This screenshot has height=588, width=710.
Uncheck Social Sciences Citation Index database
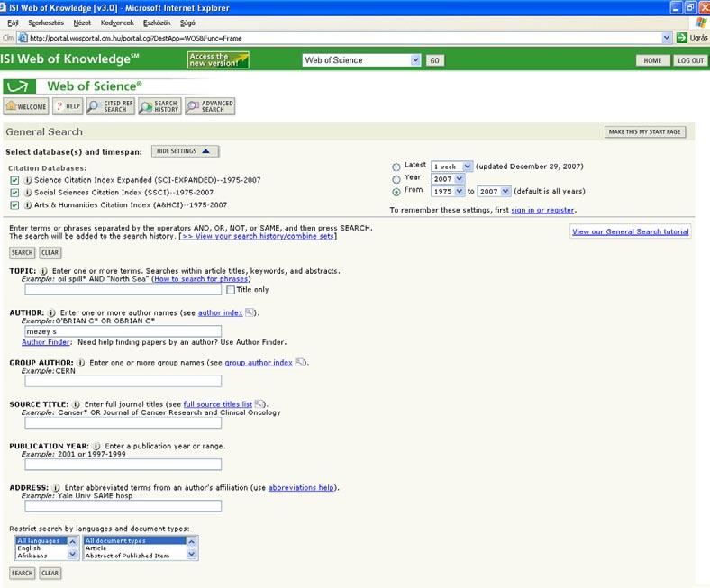[x=15, y=193]
